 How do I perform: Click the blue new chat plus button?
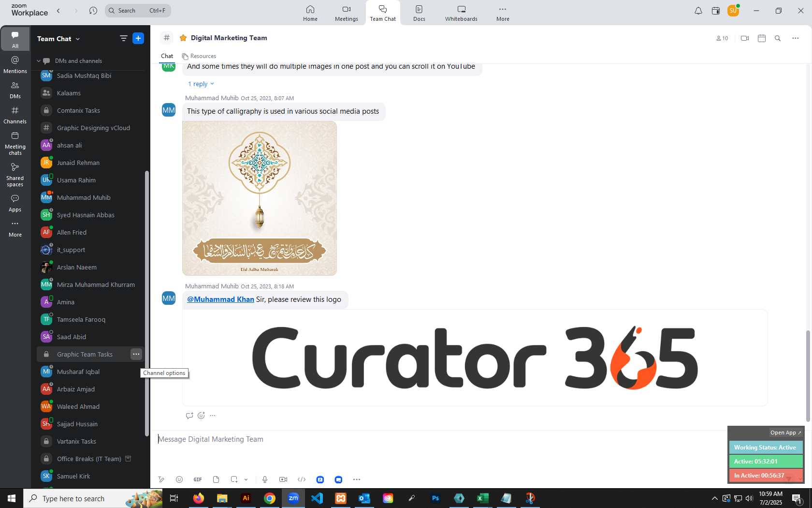coord(138,38)
